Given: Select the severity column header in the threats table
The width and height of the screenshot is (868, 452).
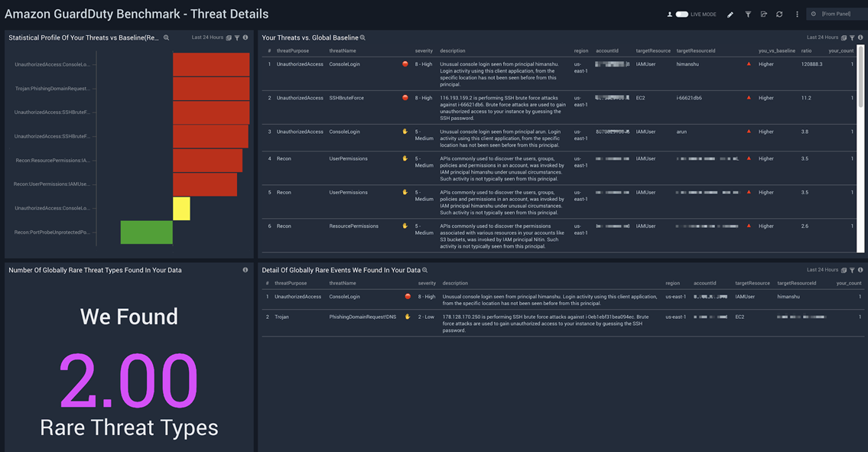Looking at the screenshot, I should point(424,50).
